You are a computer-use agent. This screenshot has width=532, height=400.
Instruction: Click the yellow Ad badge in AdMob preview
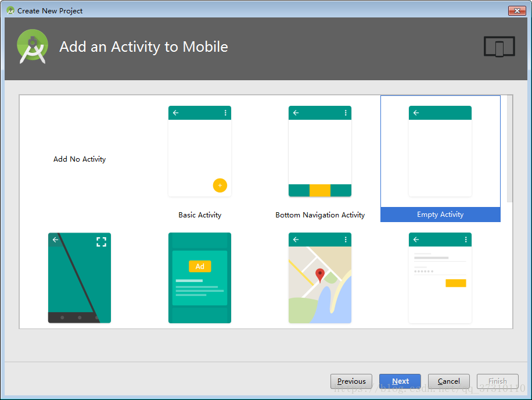[200, 266]
